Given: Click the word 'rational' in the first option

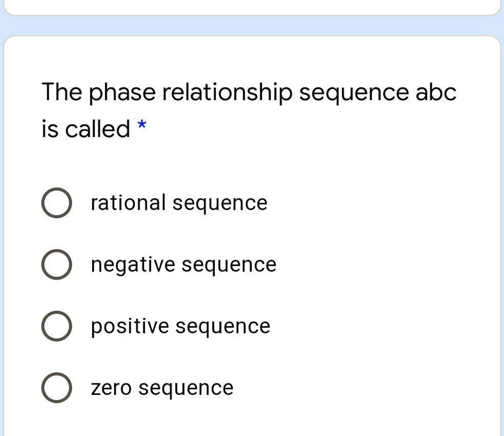Looking at the screenshot, I should click(x=128, y=203).
